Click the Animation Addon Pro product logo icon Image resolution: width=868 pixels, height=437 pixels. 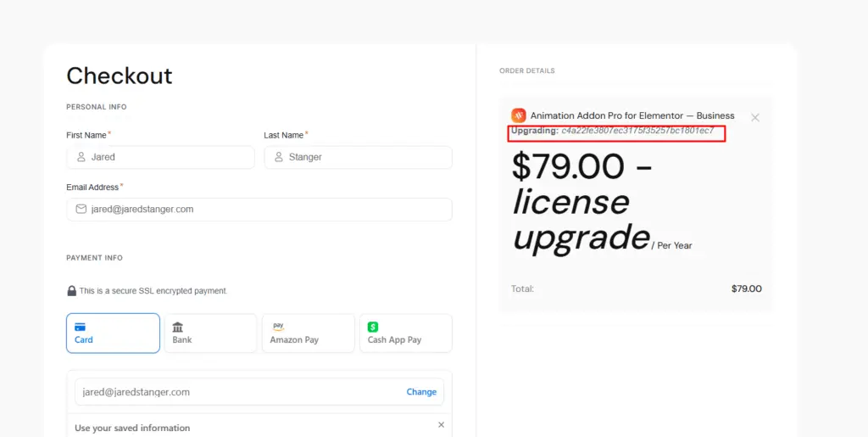[x=518, y=115]
